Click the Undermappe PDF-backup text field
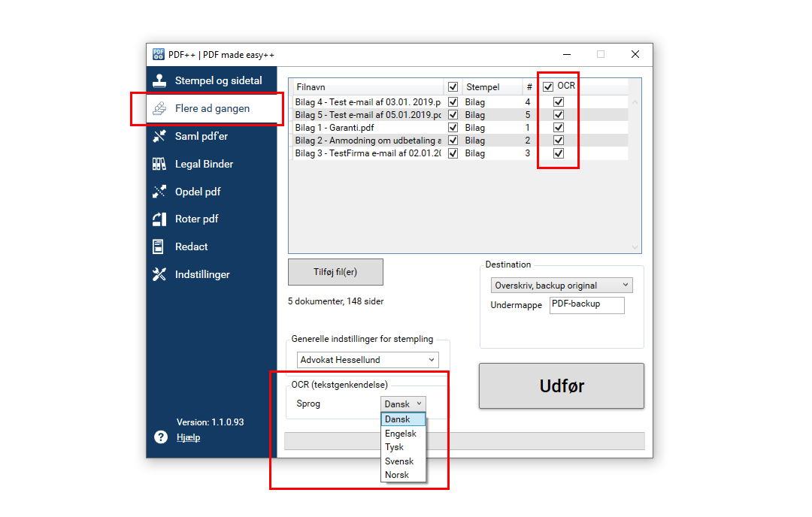Viewport: 812px width, 517px height. click(586, 305)
